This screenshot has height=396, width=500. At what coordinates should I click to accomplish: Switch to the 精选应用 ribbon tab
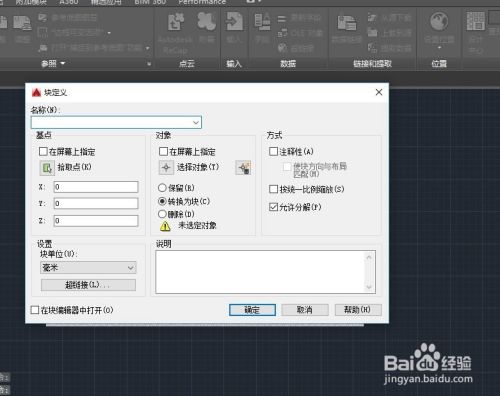[x=106, y=2]
